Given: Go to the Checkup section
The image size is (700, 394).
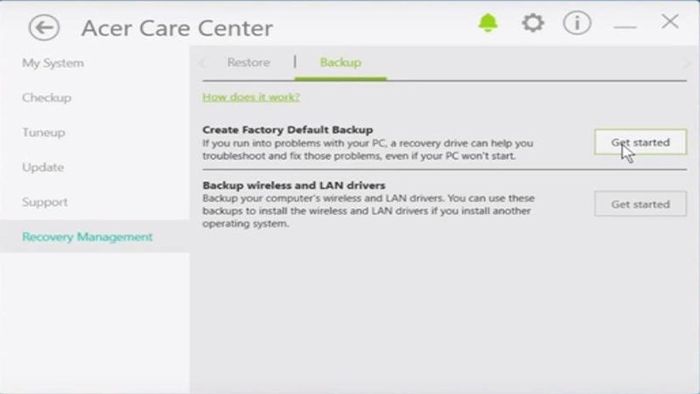Looking at the screenshot, I should tap(46, 97).
